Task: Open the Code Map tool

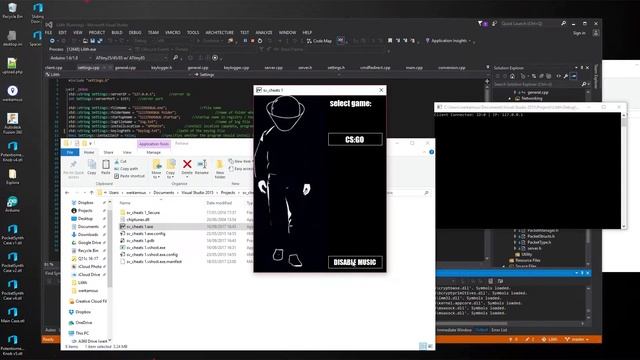Action: pos(319,41)
